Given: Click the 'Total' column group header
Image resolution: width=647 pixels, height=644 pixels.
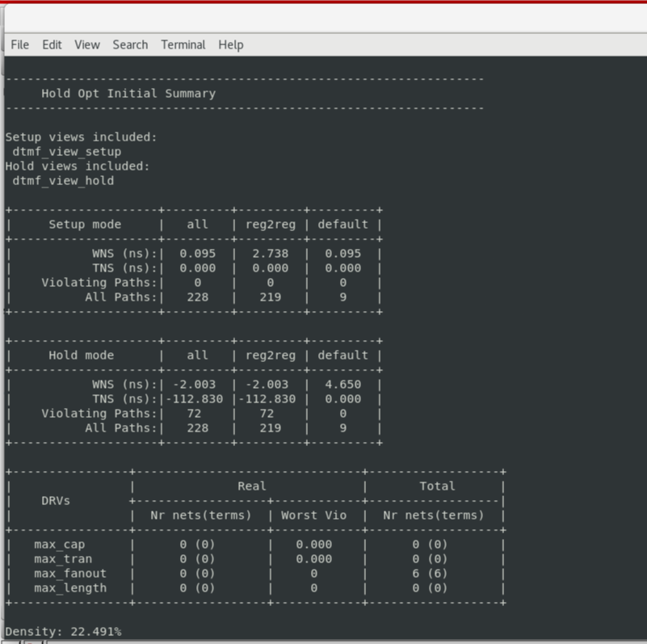Looking at the screenshot, I should 437,486.
